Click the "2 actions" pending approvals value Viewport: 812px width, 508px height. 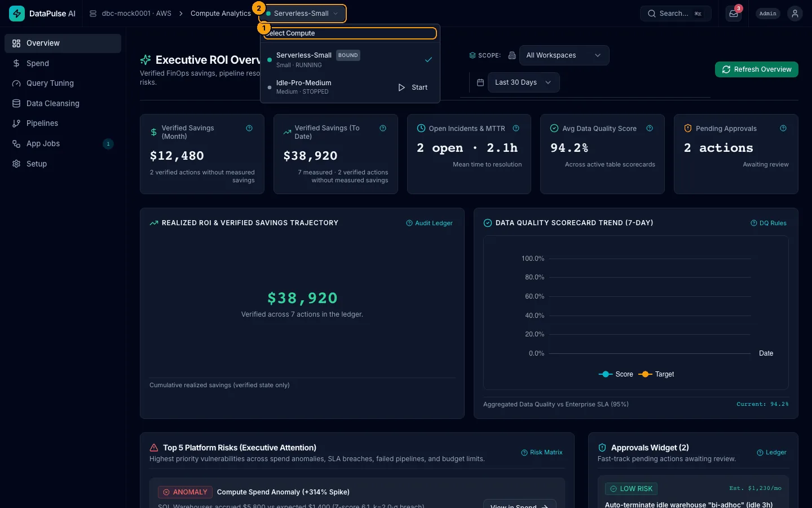point(718,148)
